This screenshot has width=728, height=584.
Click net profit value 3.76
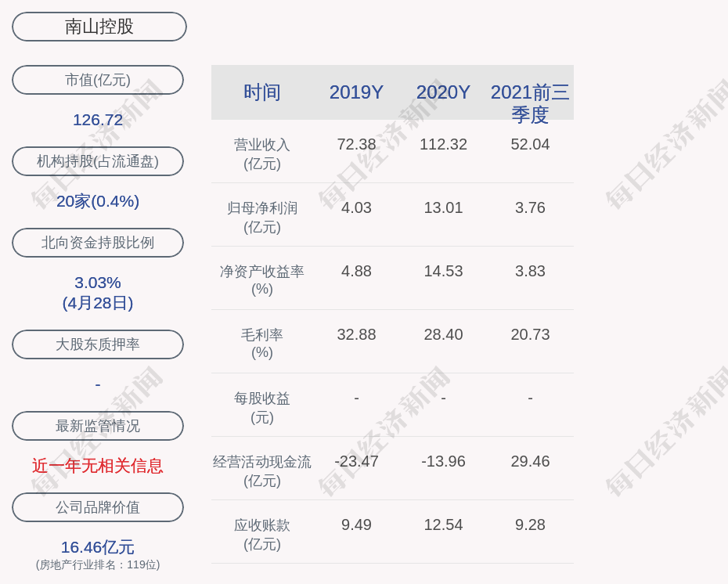[x=530, y=208]
